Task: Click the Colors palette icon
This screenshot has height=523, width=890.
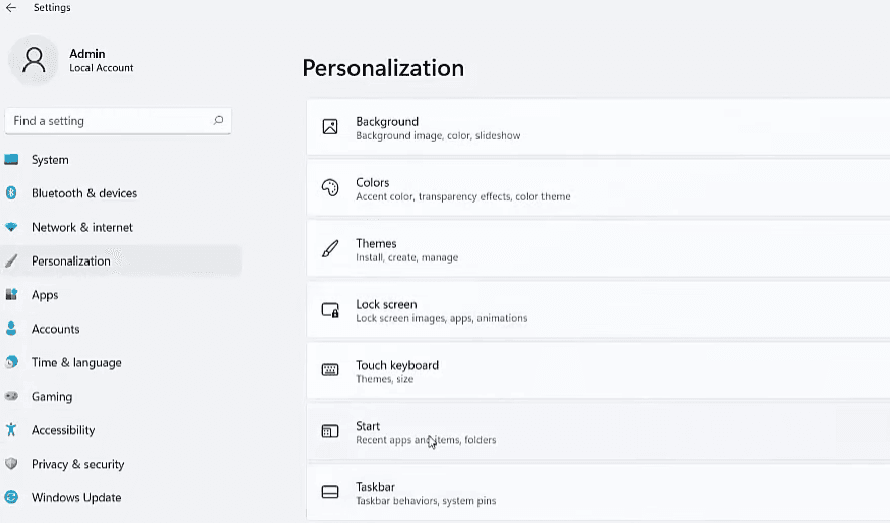Action: click(x=330, y=187)
